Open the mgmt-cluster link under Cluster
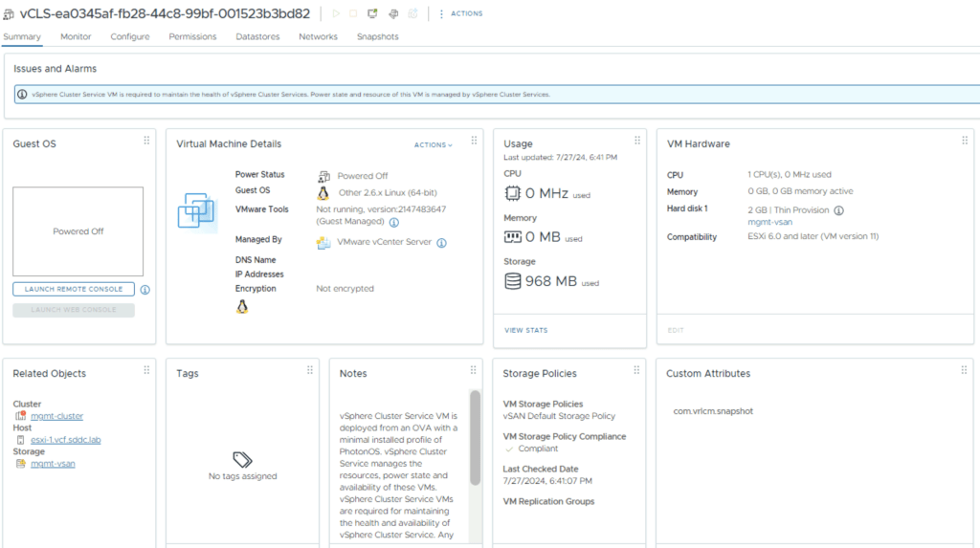Screen dimensions: 980x548 click(56, 416)
